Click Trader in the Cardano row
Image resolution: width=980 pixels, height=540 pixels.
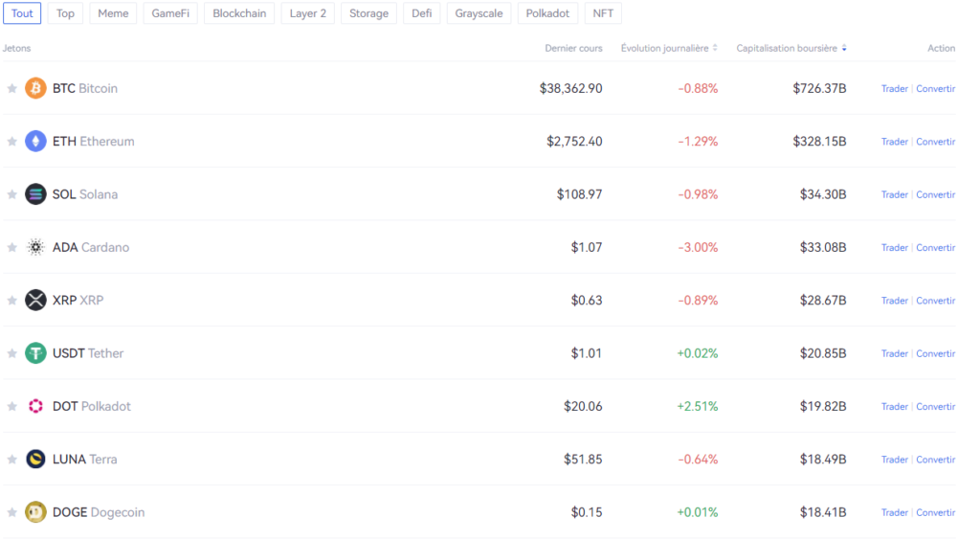pyautogui.click(x=895, y=248)
